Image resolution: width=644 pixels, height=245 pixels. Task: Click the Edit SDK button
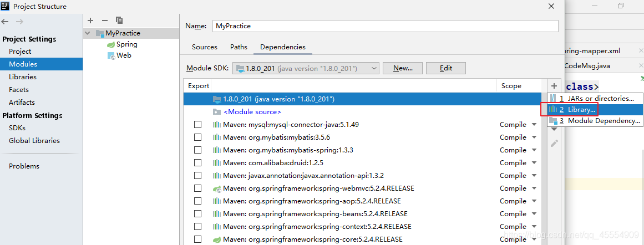coord(445,69)
